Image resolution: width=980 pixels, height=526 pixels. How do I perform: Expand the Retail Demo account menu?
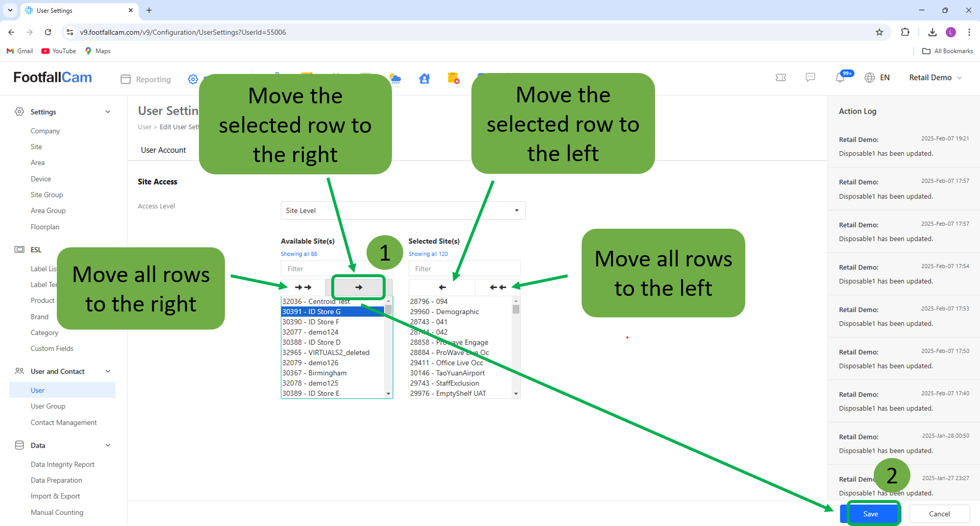click(x=935, y=78)
